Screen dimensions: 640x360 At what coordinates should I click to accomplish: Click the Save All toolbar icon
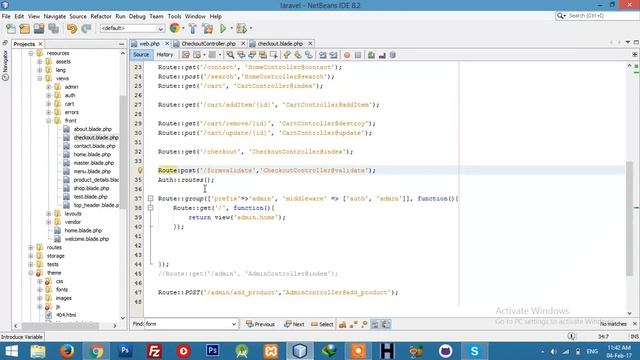coord(54,28)
